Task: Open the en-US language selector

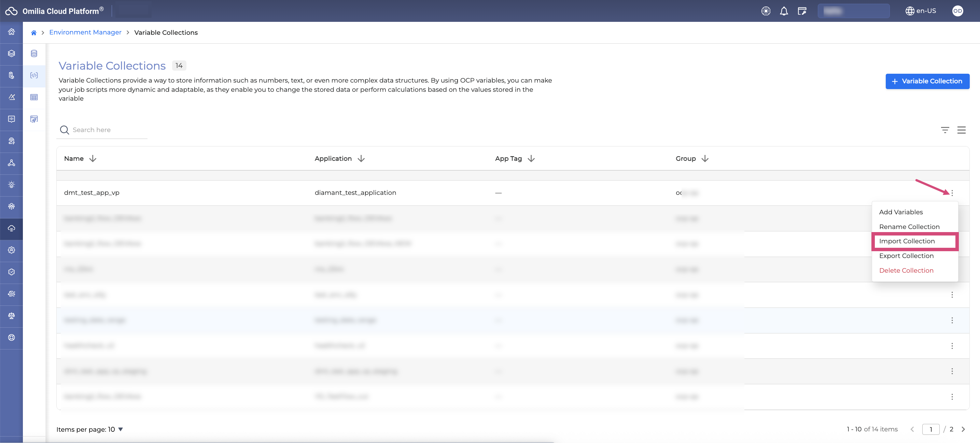Action: click(921, 11)
